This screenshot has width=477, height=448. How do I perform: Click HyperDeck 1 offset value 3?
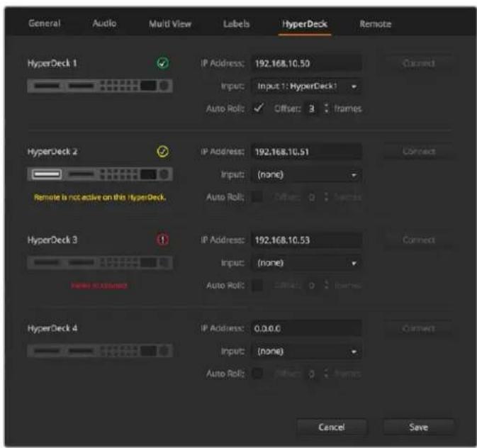[312, 108]
